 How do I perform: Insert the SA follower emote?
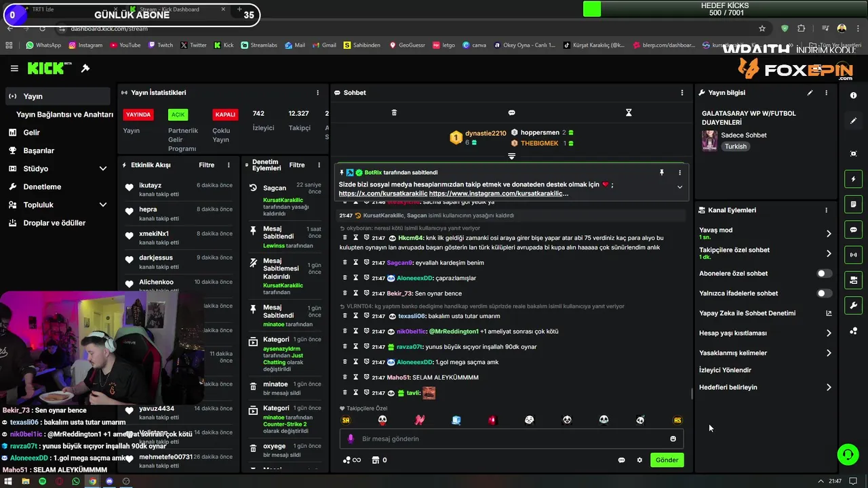pos(346,420)
